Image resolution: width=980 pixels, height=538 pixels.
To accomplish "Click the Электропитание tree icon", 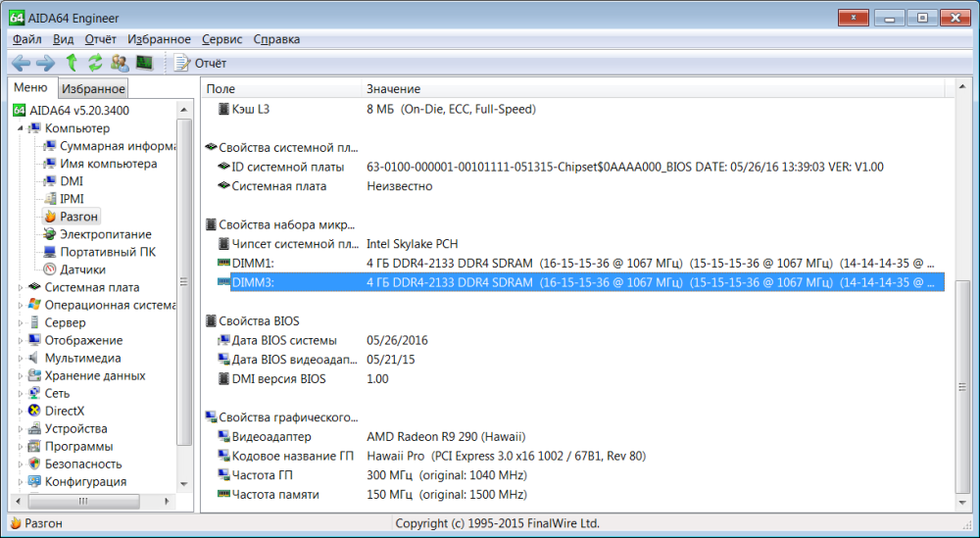I will coord(49,234).
